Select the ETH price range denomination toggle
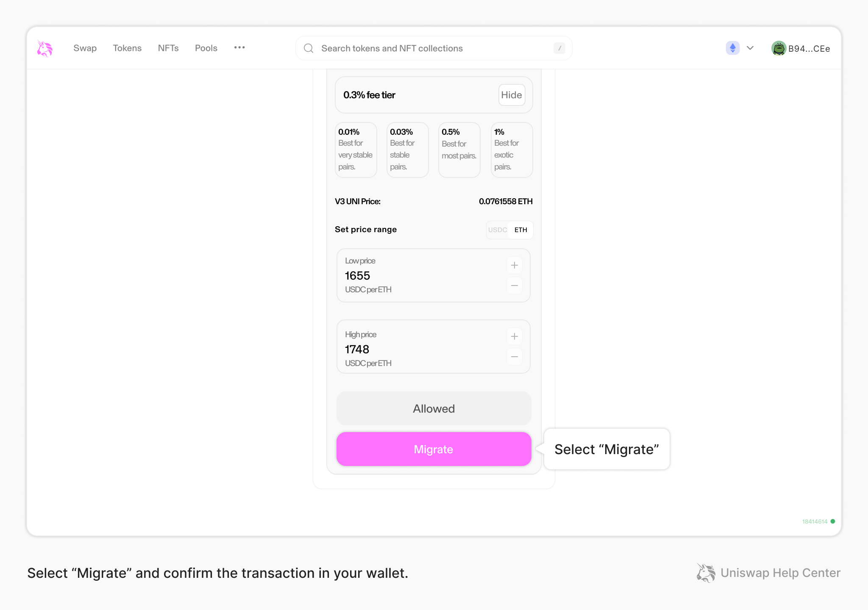The height and width of the screenshot is (610, 868). [x=521, y=230]
